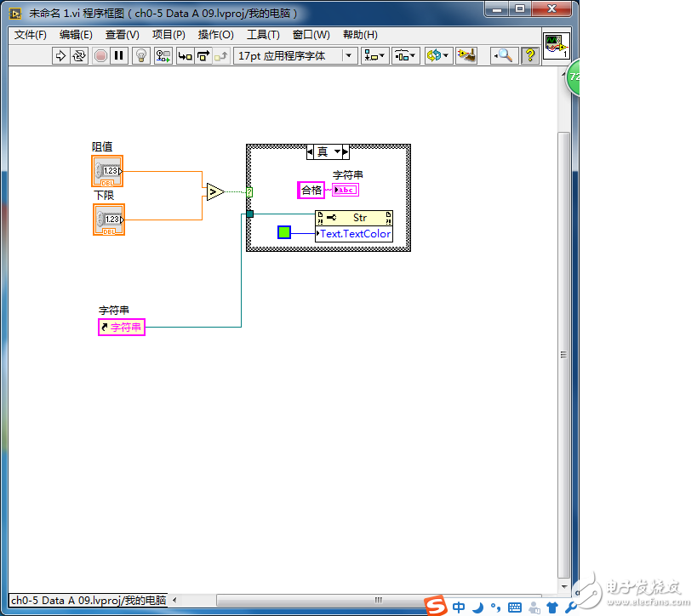The image size is (697, 616).
Task: Click the shirt skin icon in IME bar
Action: pyautogui.click(x=552, y=607)
